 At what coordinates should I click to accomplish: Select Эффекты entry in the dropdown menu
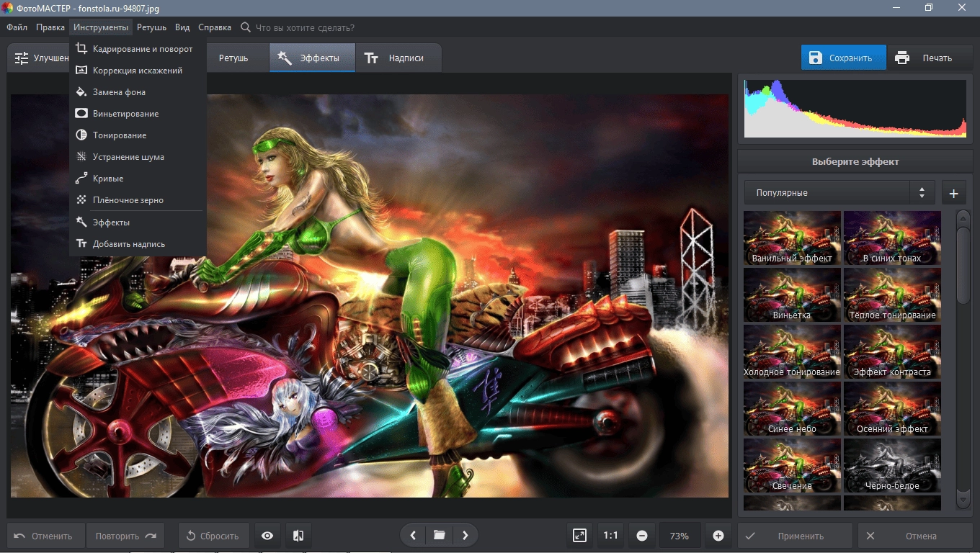(x=138, y=222)
